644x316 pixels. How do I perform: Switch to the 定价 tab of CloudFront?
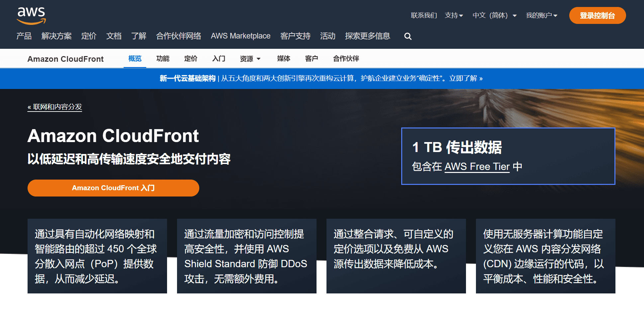click(x=191, y=58)
